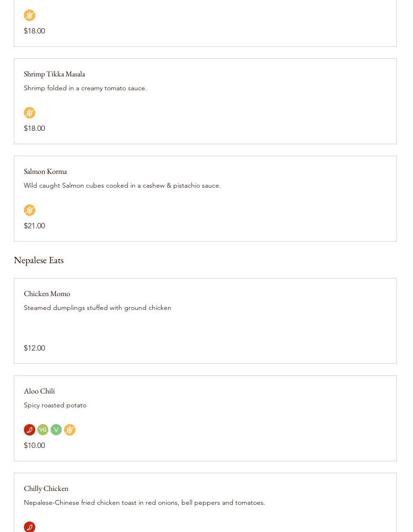Click the $21.00 price of Salmon Korma

[x=34, y=225]
